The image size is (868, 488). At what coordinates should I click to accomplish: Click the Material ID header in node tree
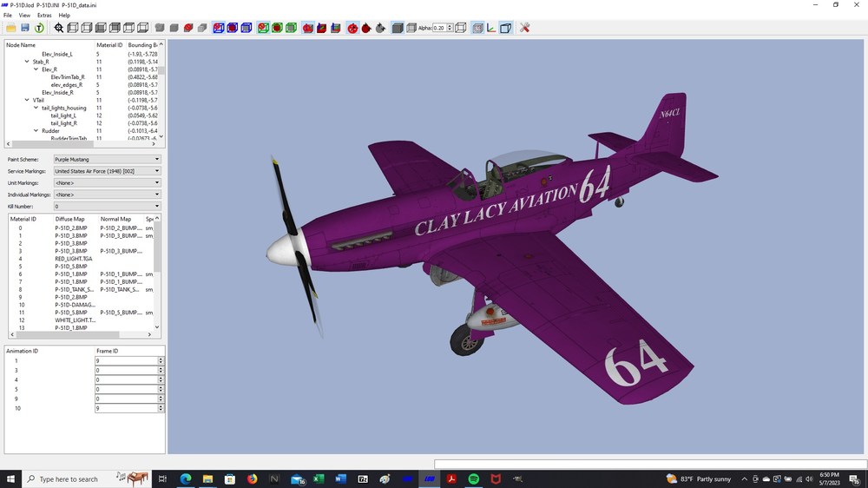point(109,45)
